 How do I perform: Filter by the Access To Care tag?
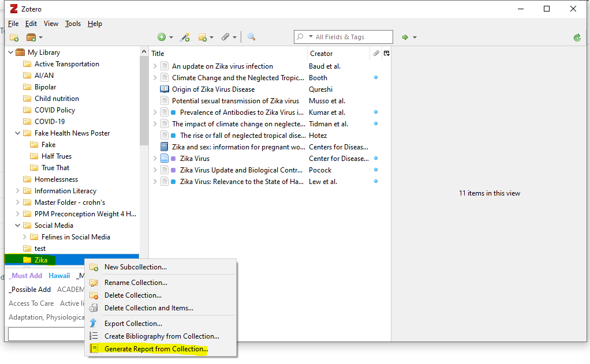pos(31,303)
